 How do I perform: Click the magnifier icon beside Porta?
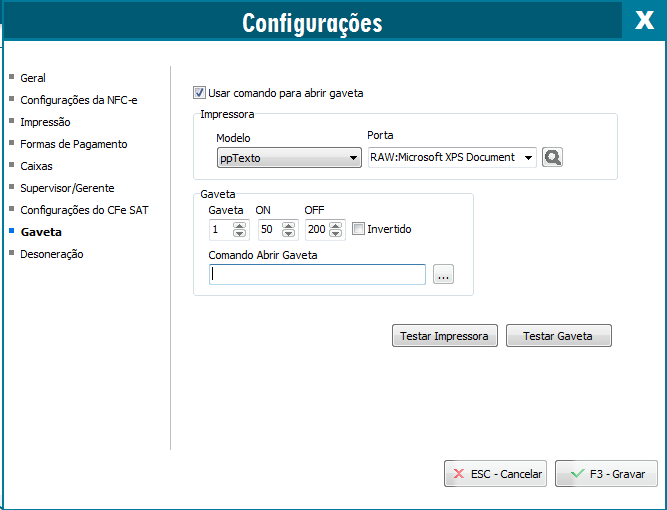click(x=552, y=157)
